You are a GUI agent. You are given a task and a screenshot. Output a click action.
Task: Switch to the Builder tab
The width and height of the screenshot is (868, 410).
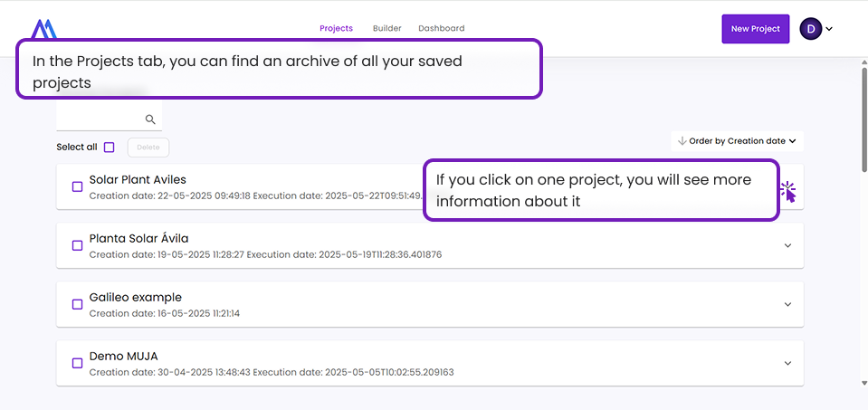(x=387, y=28)
